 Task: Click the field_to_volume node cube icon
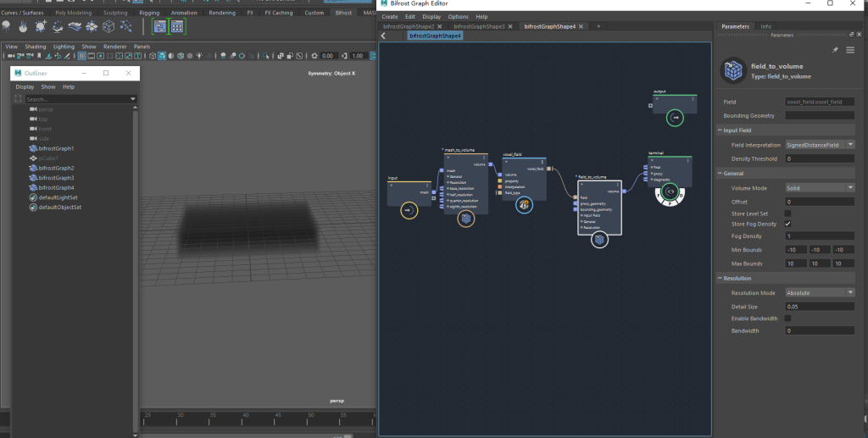pyautogui.click(x=599, y=240)
